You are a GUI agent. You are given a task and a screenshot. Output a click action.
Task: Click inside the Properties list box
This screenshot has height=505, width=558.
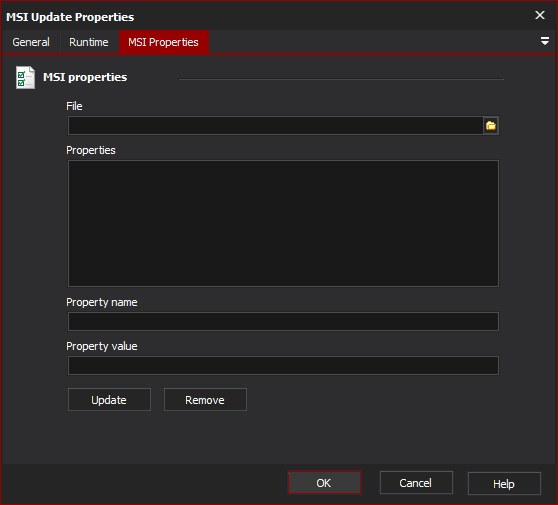[x=283, y=223]
